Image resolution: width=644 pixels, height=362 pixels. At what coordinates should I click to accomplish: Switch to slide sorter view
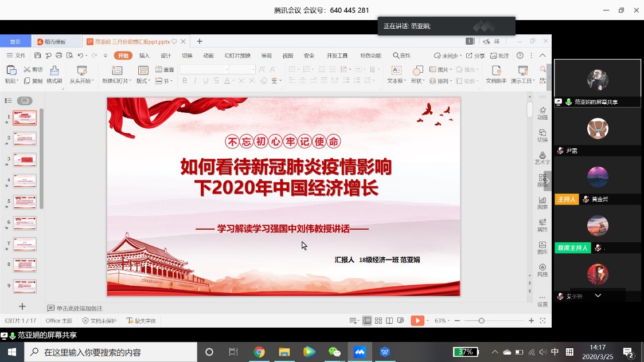point(378,321)
